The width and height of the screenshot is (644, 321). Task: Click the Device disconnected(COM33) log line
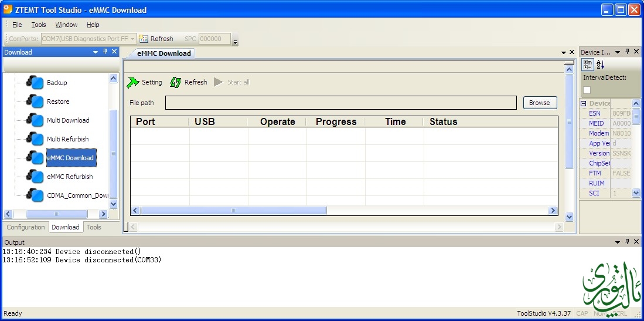82,260
